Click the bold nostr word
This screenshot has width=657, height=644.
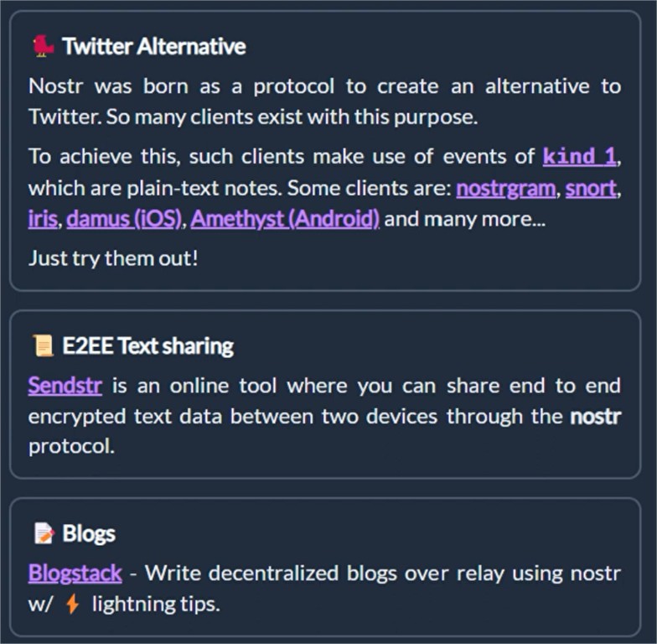pyautogui.click(x=595, y=416)
